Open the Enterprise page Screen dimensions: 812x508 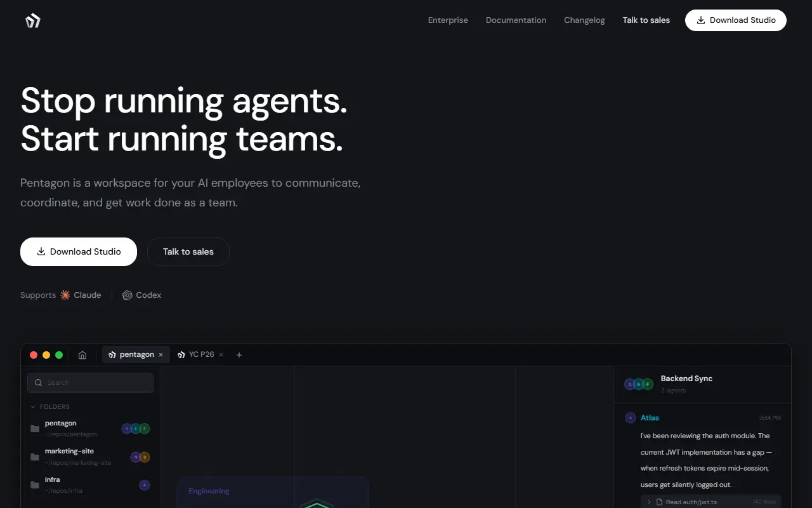pos(448,20)
